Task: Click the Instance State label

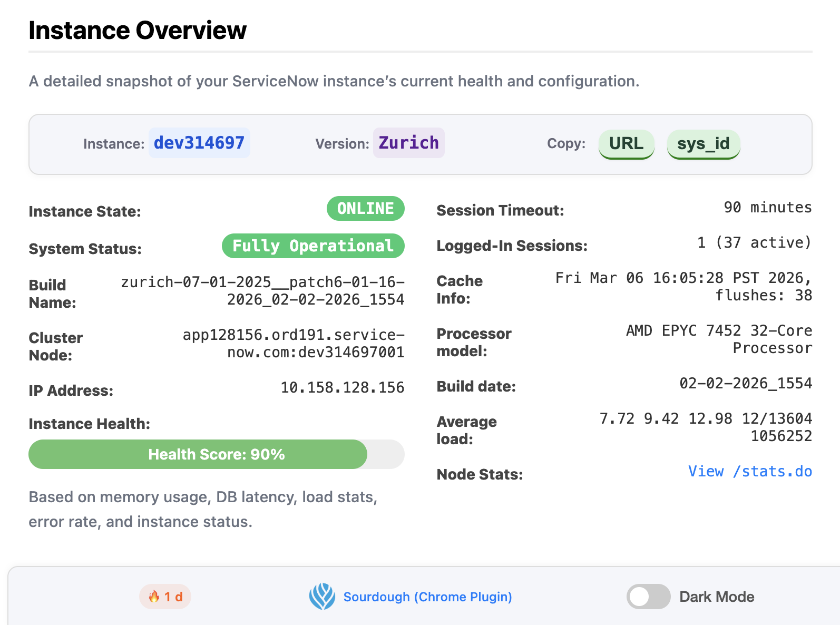Action: click(85, 211)
